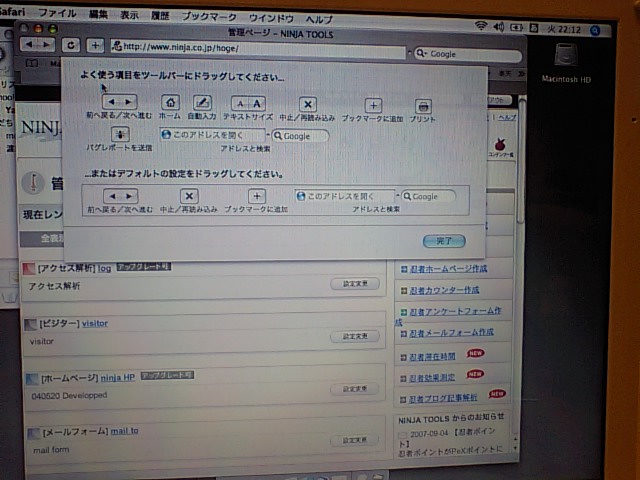Click the Google search field in Safari toolbar

pyautogui.click(x=468, y=54)
